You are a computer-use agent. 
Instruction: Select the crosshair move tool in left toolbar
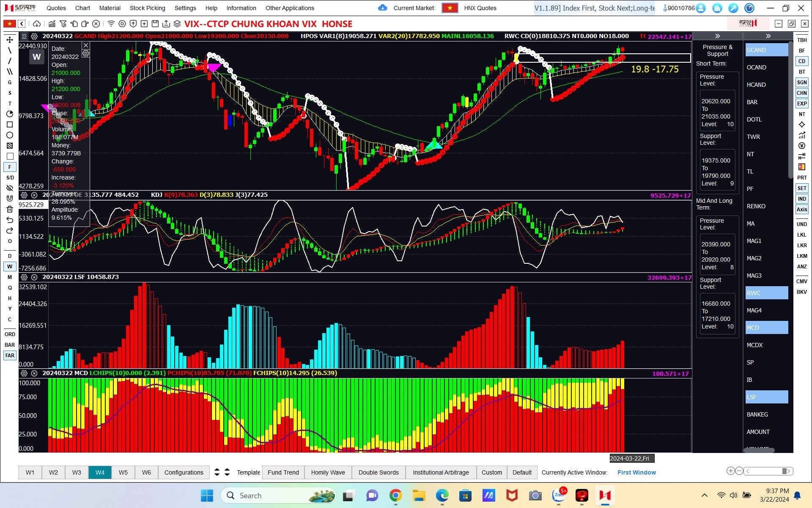point(10,40)
